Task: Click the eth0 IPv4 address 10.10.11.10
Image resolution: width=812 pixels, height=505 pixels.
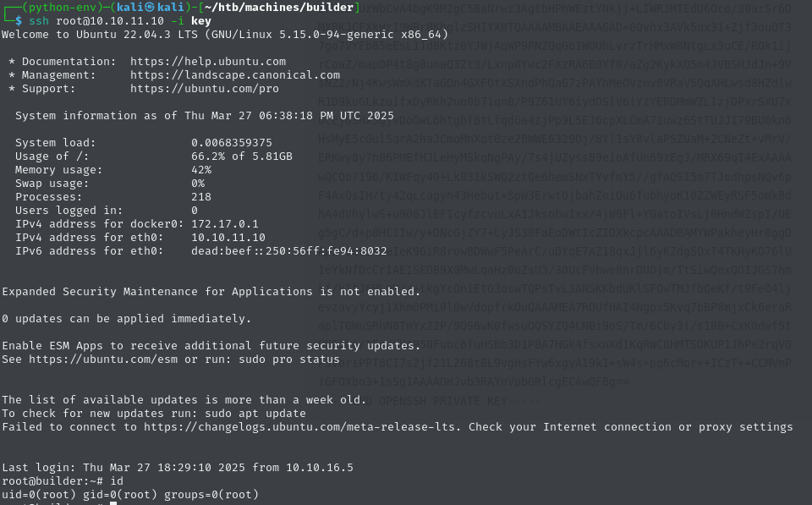Action: click(x=228, y=237)
